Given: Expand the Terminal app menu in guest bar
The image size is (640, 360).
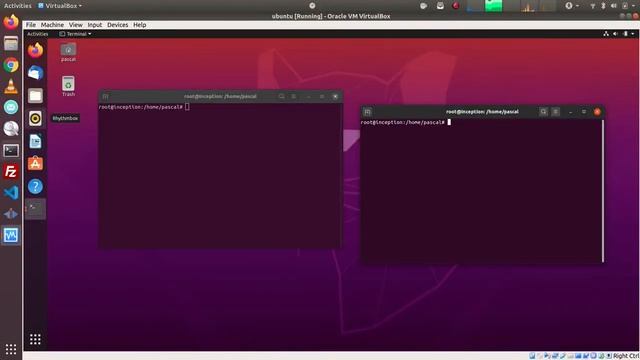Looking at the screenshot, I should point(76,34).
